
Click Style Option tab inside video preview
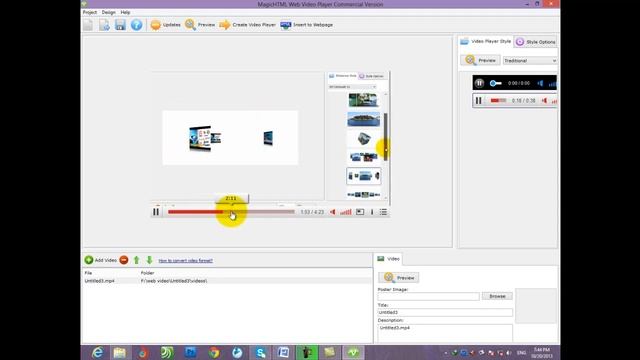tap(371, 76)
